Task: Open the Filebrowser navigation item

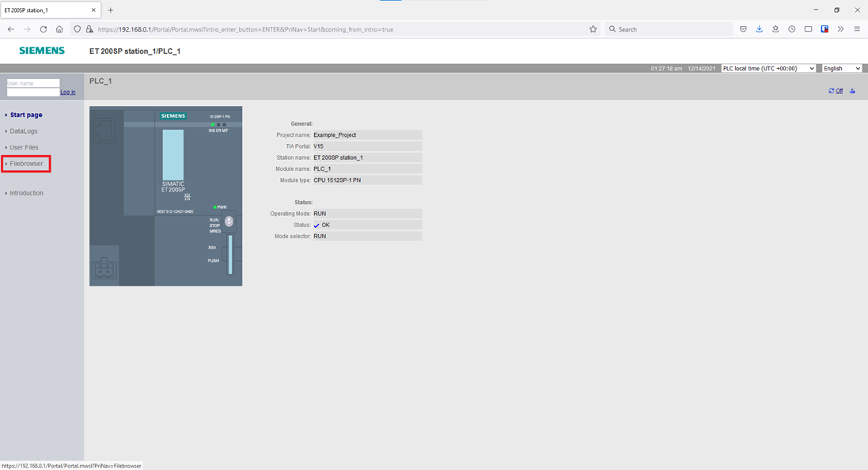Action: [26, 164]
